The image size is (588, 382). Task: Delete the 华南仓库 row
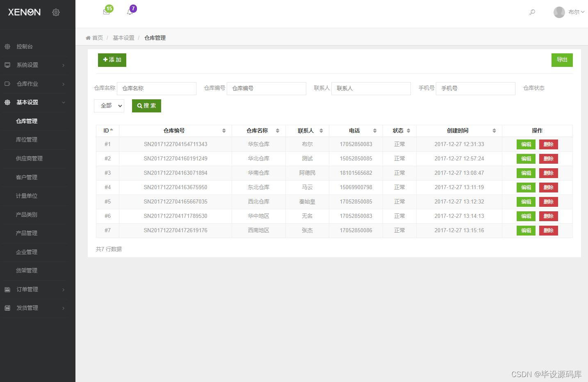548,173
